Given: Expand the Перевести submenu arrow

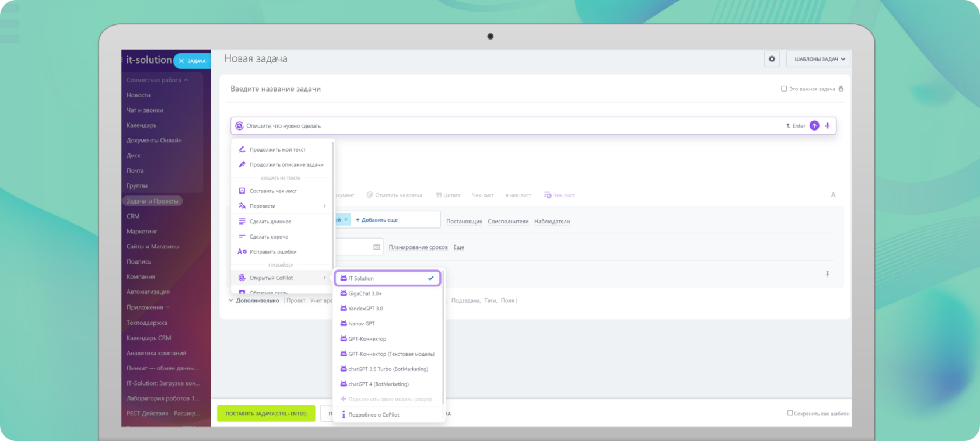Looking at the screenshot, I should pyautogui.click(x=325, y=206).
